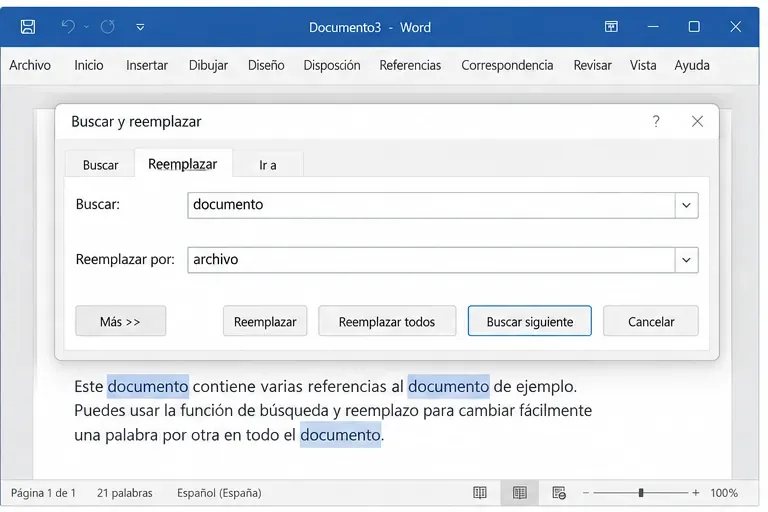
Task: Click the zoom out minus button
Action: point(586,493)
